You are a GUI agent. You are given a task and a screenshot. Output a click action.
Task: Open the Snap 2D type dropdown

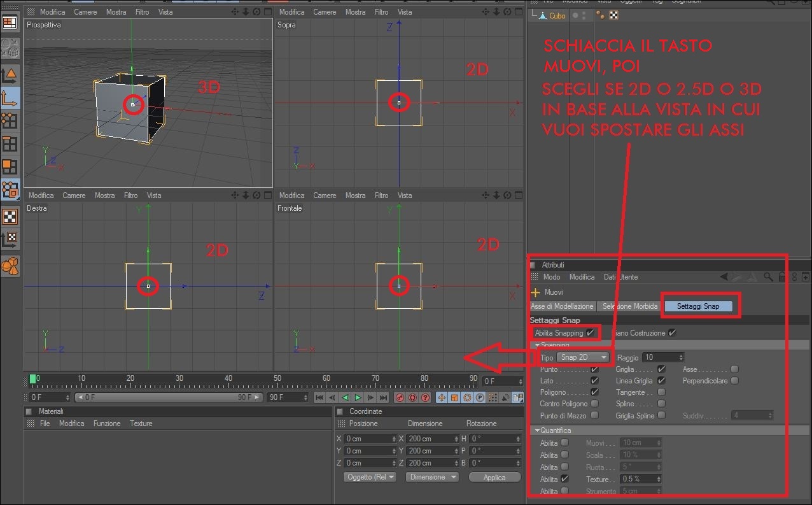pos(583,357)
